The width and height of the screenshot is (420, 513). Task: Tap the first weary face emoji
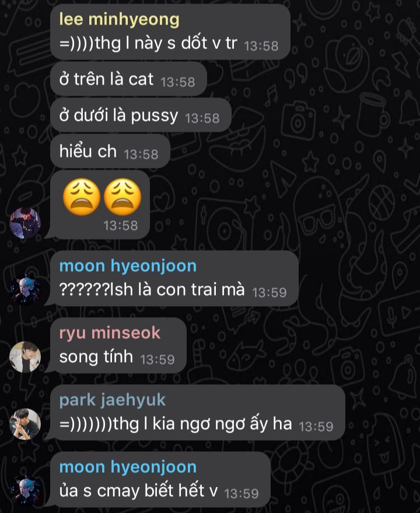click(82, 196)
